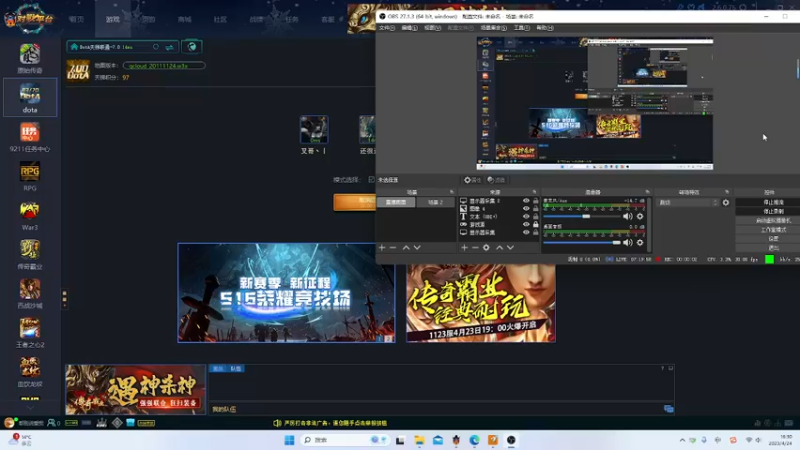The height and width of the screenshot is (450, 800).
Task: Mute the first audio mixer channel
Action: tap(628, 216)
